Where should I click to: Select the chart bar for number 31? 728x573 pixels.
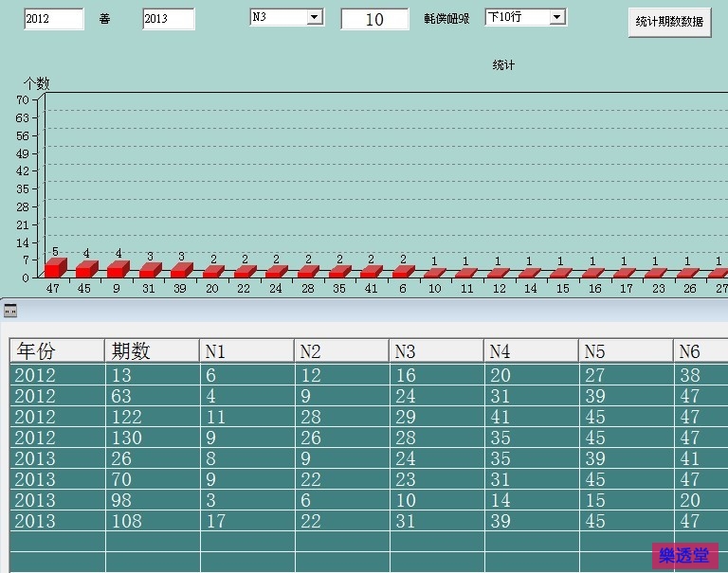tap(150, 270)
